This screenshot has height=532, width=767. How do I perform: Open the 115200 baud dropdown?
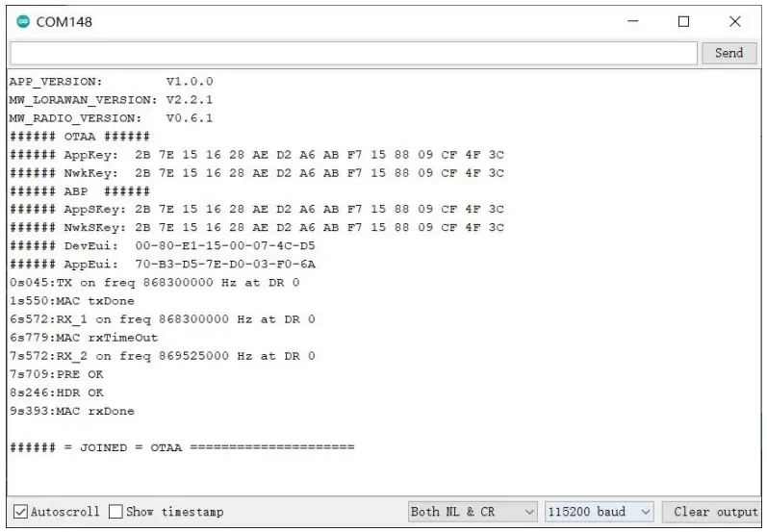click(600, 512)
